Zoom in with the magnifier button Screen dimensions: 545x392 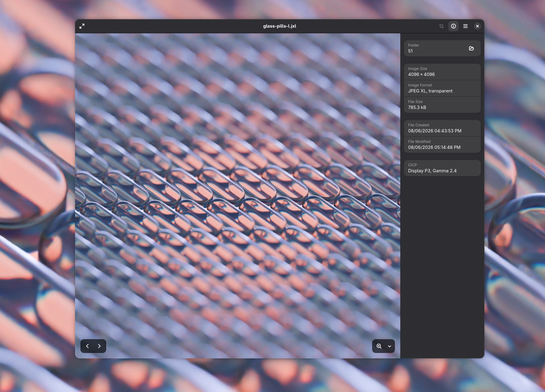379,346
